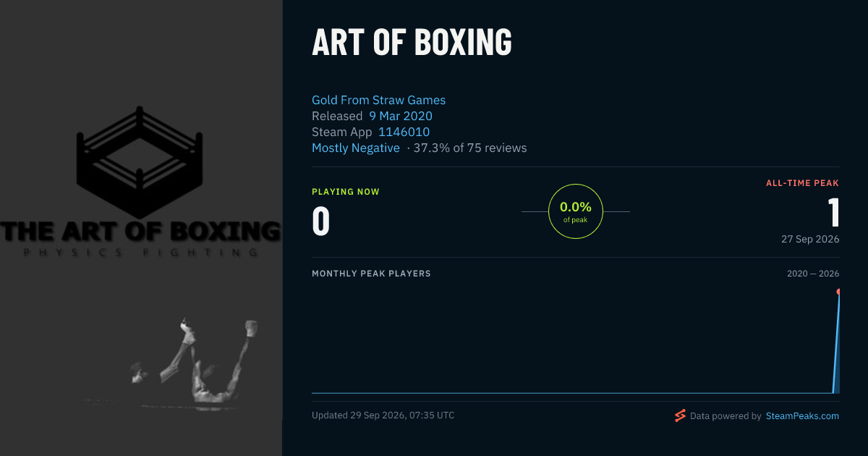The image size is (868, 456).
Task: Open Steam App ID 1146010 link
Action: pos(404,132)
